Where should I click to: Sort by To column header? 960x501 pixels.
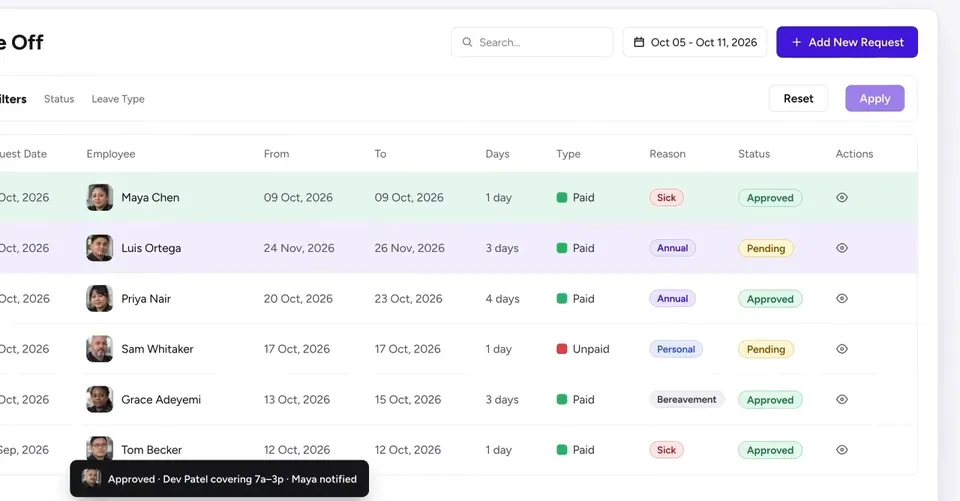(380, 154)
